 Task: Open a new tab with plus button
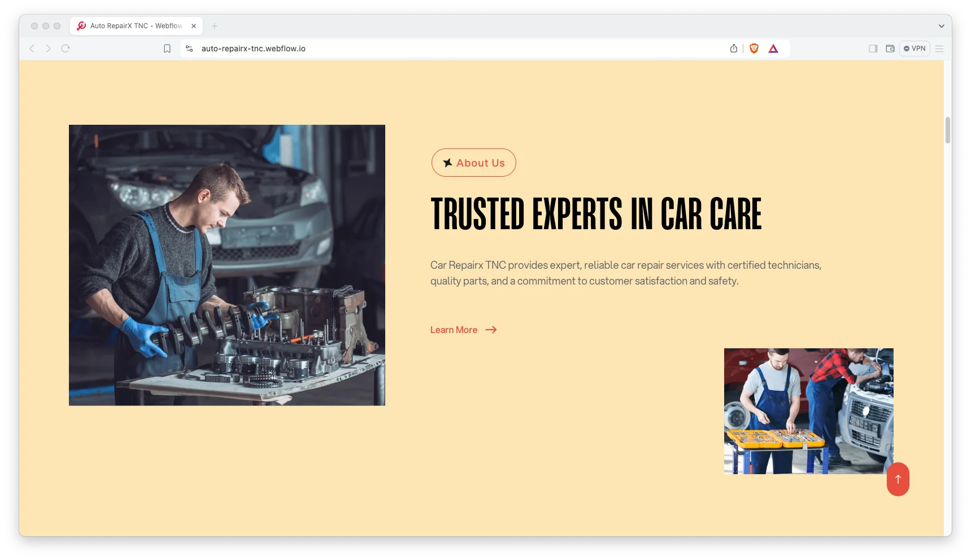pos(215,26)
